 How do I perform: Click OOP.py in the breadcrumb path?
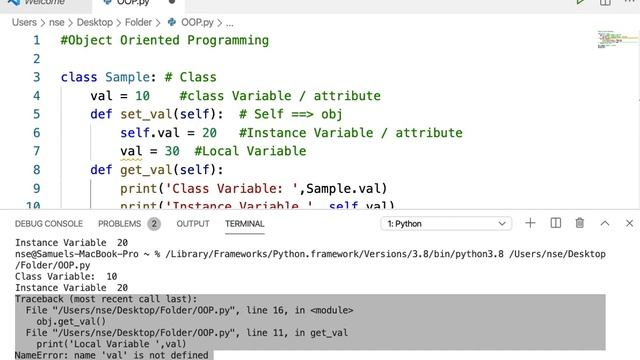click(x=197, y=22)
